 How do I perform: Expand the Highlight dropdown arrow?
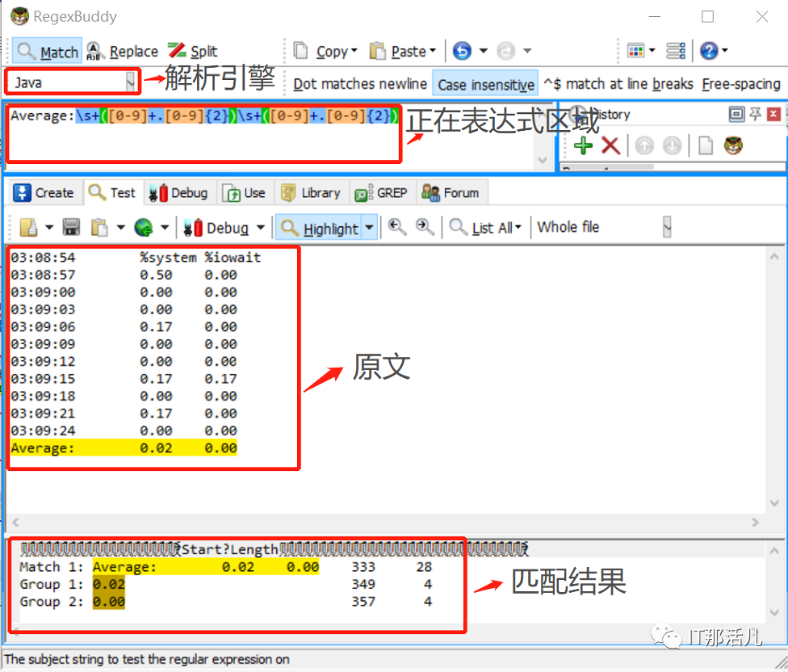click(370, 228)
